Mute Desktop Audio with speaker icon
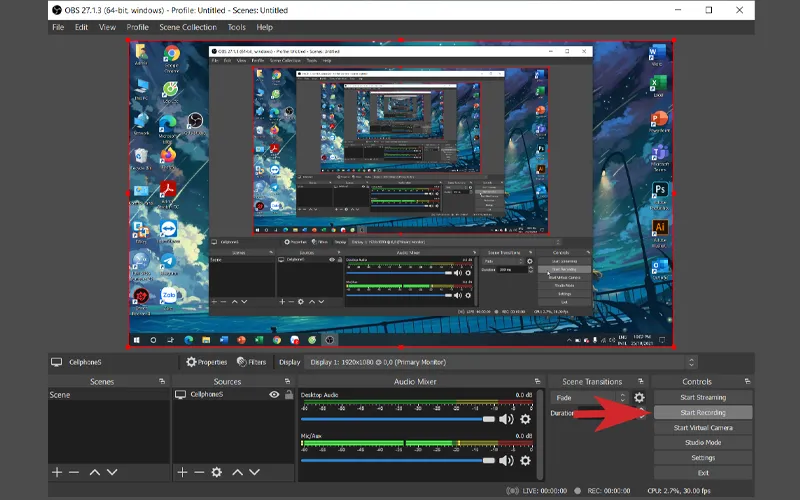 pos(506,419)
